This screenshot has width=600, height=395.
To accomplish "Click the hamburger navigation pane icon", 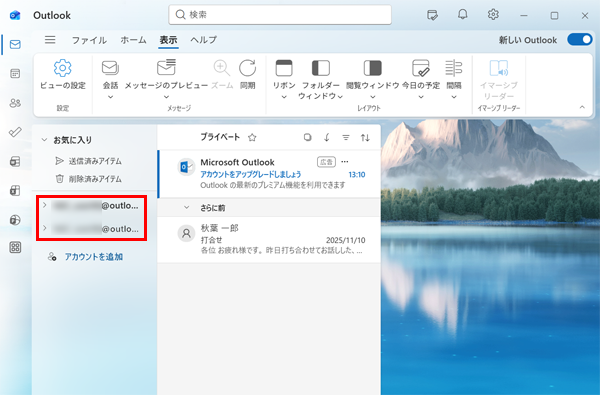I will pyautogui.click(x=50, y=39).
